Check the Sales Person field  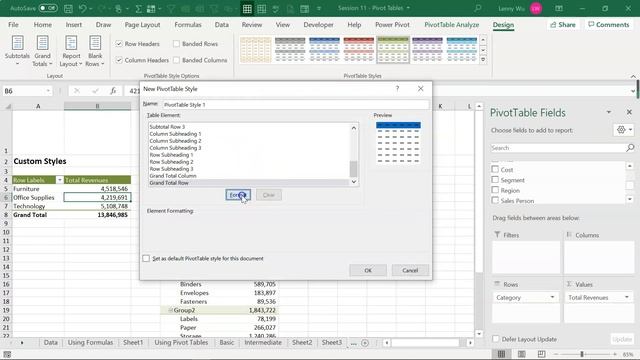pyautogui.click(x=495, y=200)
